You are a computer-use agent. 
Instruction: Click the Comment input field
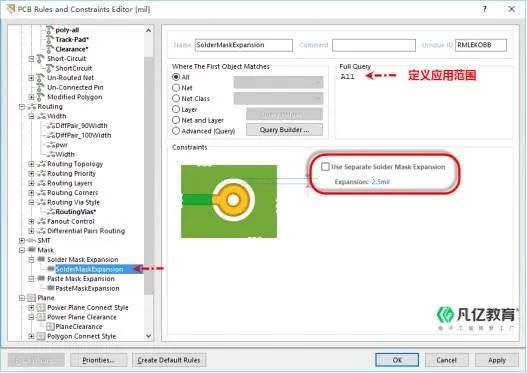pos(374,45)
